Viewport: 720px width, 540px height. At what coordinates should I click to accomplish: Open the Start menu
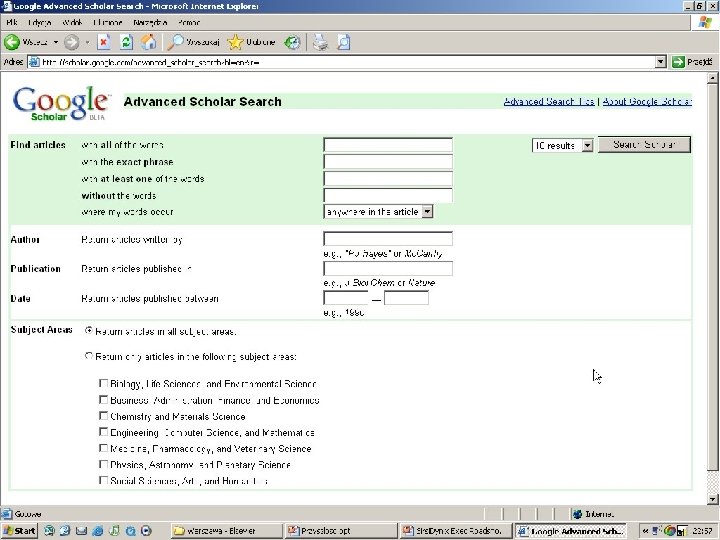point(20,531)
